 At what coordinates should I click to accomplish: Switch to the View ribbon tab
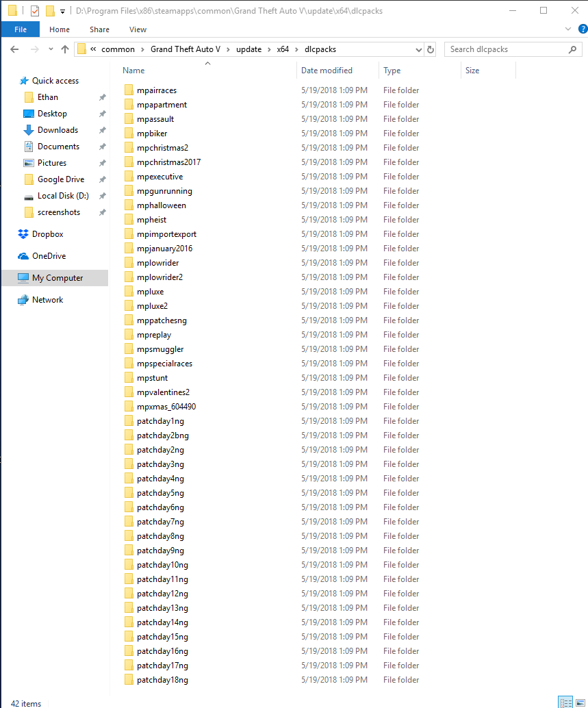pos(138,29)
